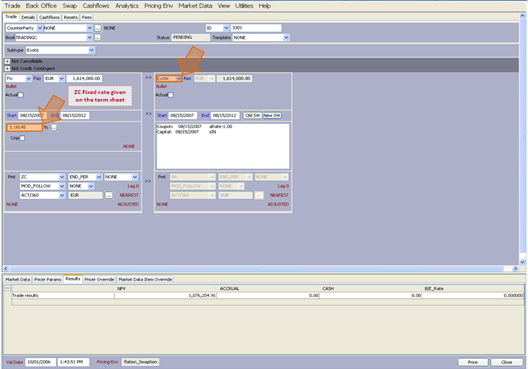Toggle the Actual checkbox on the receive leg
Screen dimensions: 528x369
coord(171,95)
